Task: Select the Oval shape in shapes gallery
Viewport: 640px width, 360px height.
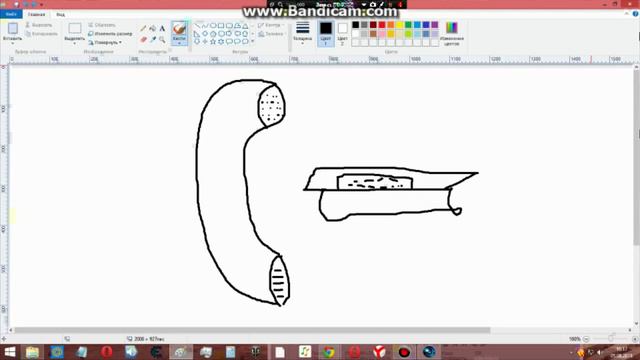Action: click(213, 26)
